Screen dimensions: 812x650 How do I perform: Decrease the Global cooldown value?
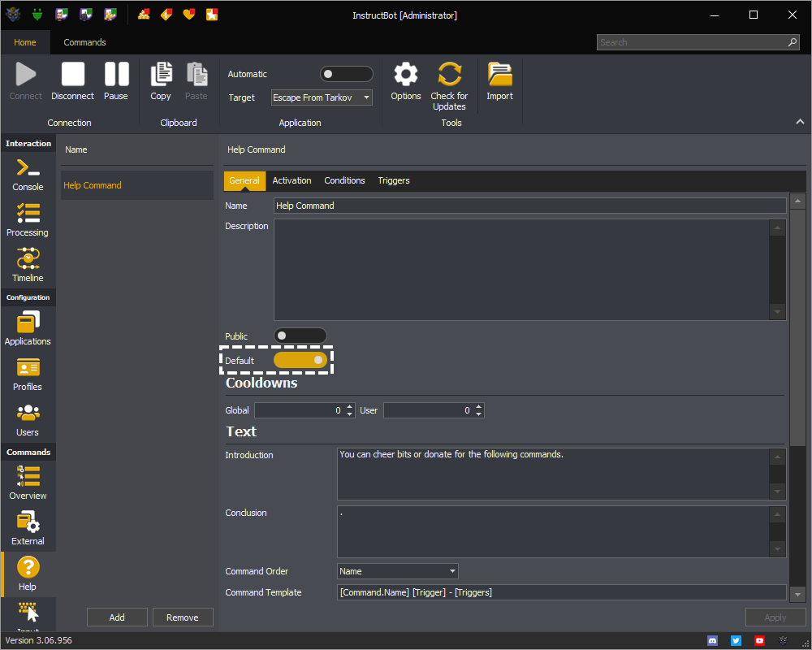349,414
